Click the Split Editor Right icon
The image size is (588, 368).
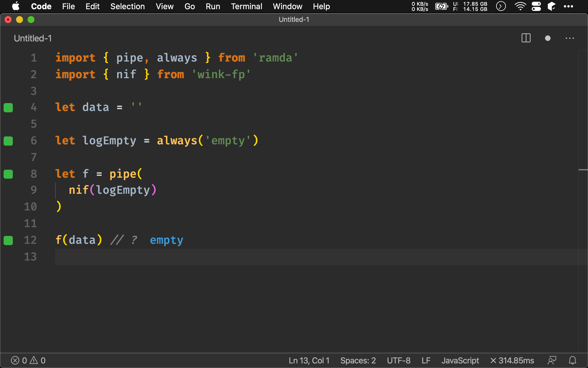[x=526, y=38]
